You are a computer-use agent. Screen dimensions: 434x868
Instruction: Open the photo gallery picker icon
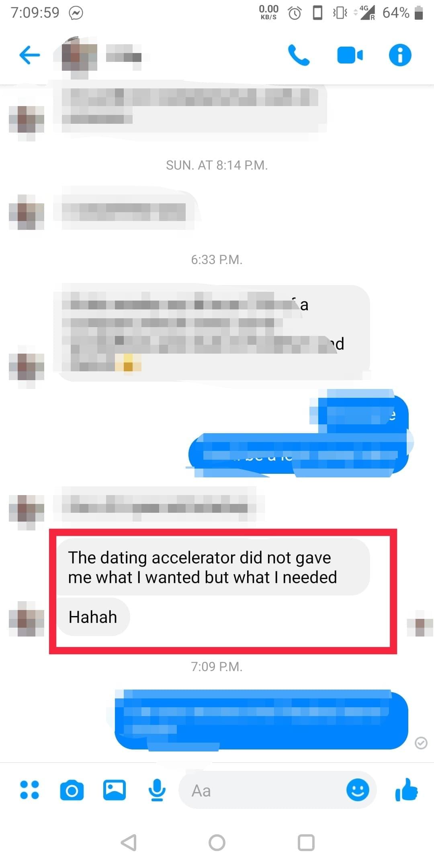[115, 790]
